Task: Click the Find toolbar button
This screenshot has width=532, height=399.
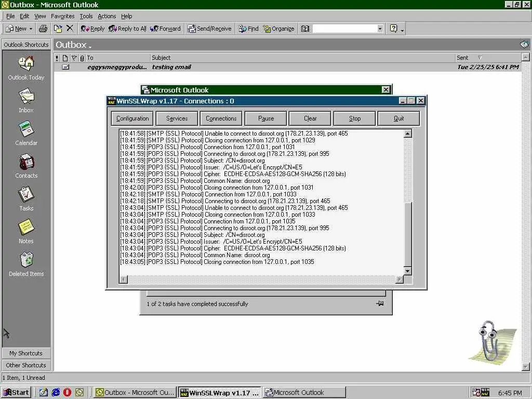Action: pos(248,29)
